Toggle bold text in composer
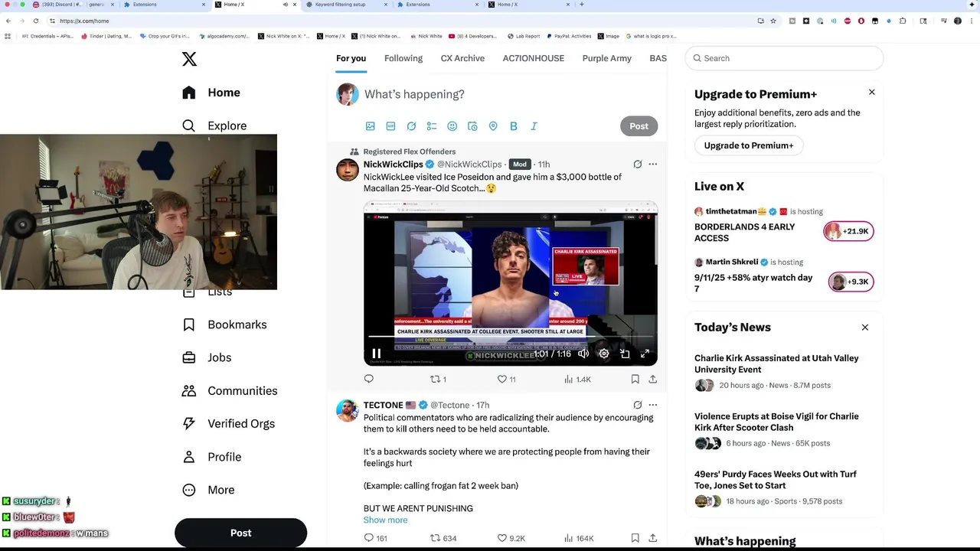Image resolution: width=980 pixels, height=551 pixels. pos(514,126)
